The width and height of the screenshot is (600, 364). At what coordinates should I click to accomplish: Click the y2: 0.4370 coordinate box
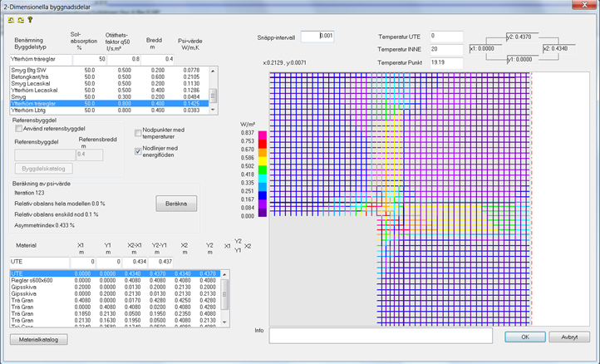(x=523, y=37)
